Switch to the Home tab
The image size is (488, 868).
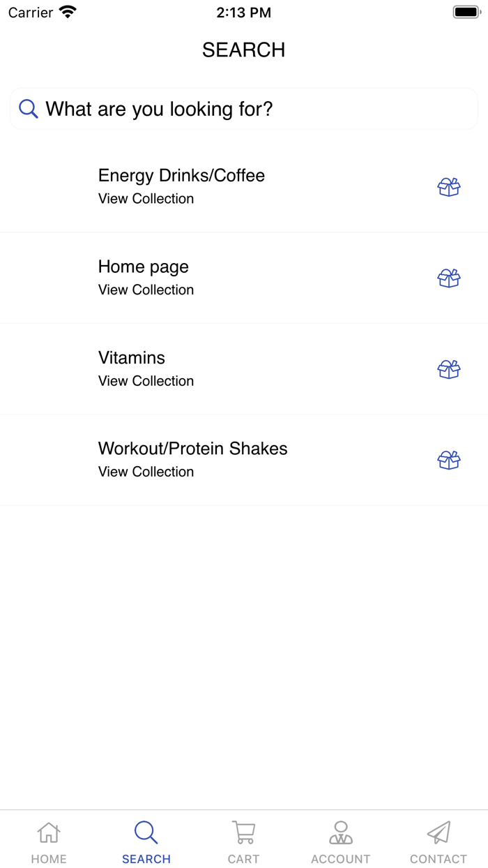[x=49, y=841]
